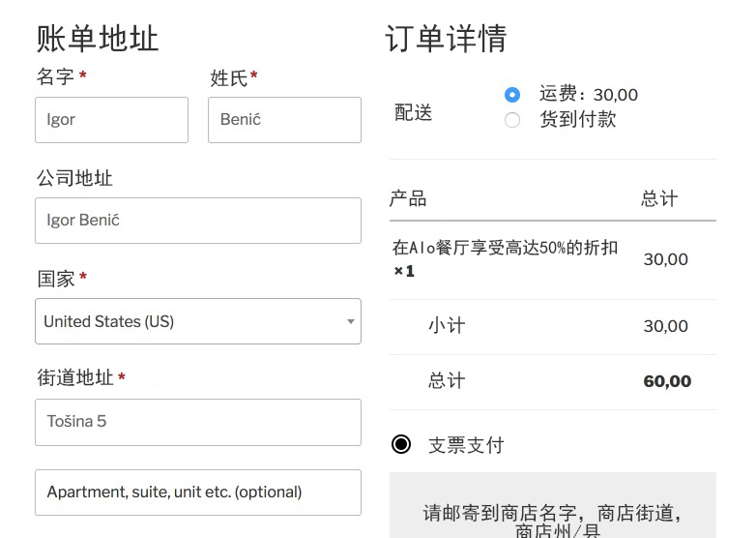Choose the 货到付款 shipping option
756x538 pixels.
point(512,120)
